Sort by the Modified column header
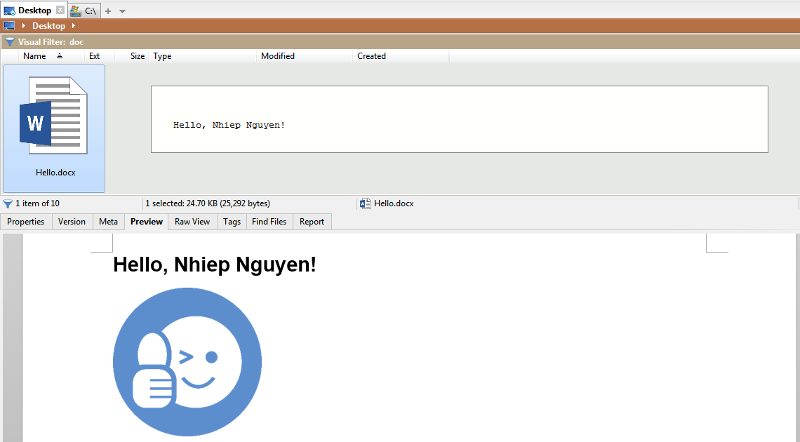 (x=278, y=56)
